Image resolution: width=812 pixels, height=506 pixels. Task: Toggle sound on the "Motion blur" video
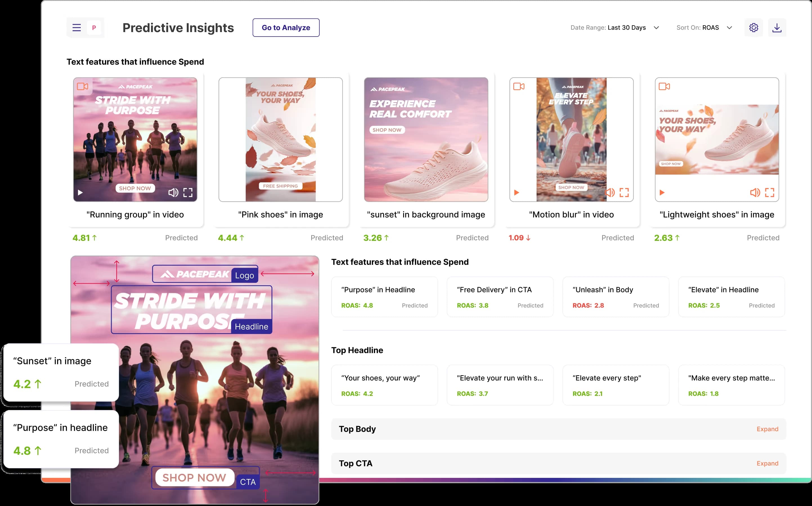pyautogui.click(x=610, y=192)
